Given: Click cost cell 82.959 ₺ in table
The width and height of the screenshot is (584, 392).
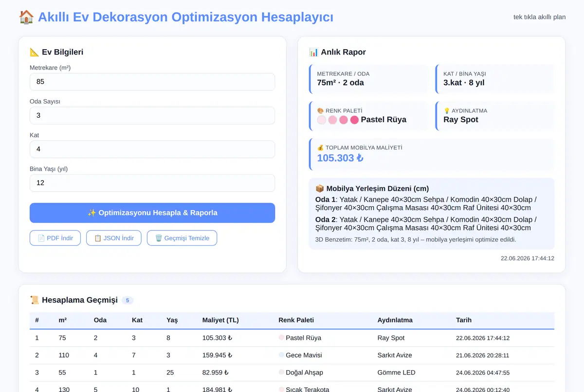Looking at the screenshot, I should click(x=216, y=373).
